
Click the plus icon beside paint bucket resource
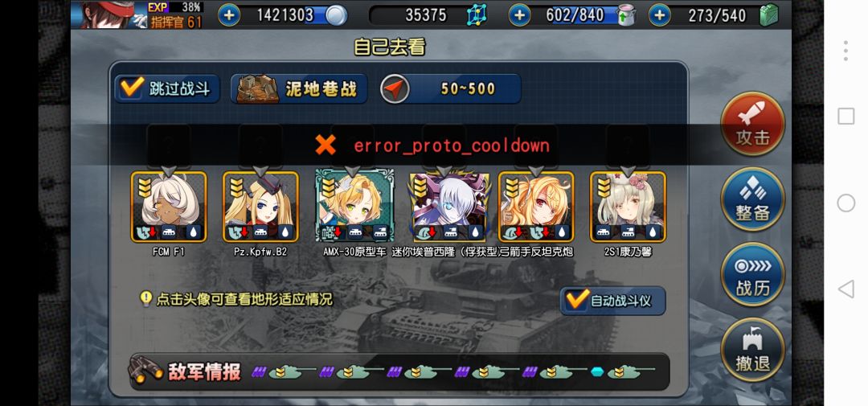[518, 15]
